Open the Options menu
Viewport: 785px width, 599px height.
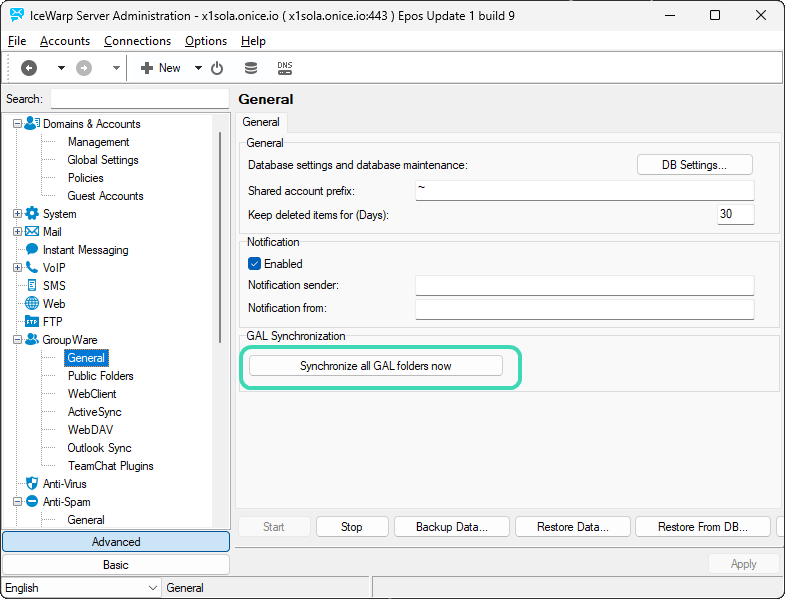point(206,41)
